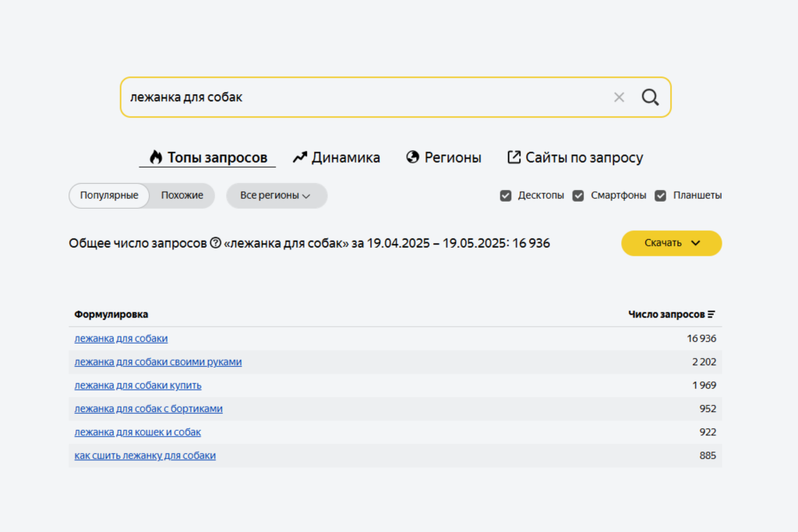Screen dimensions: 798x532
Task: Click the flame icon on Топы запросов
Action: pos(156,157)
